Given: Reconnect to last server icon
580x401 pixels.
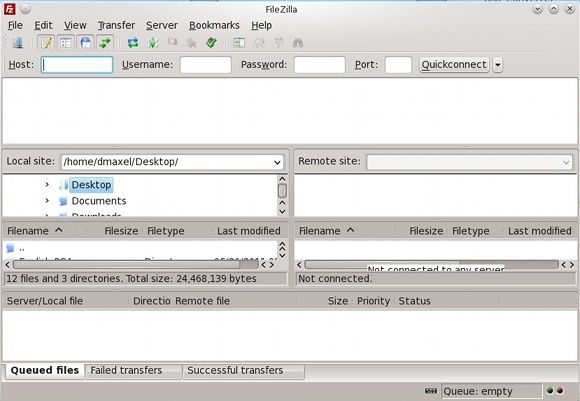Looking at the screenshot, I should coord(211,43).
